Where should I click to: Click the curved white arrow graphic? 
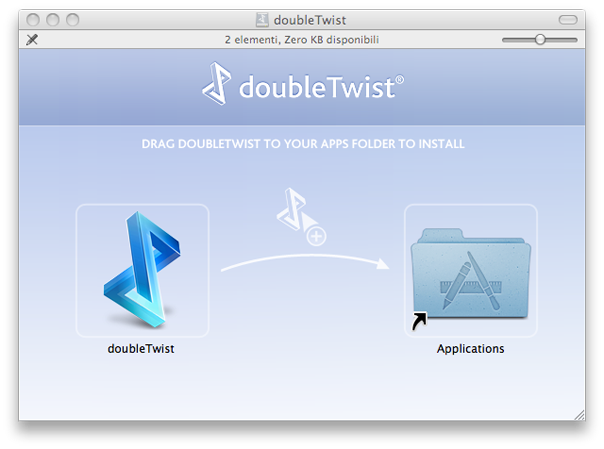(x=300, y=260)
